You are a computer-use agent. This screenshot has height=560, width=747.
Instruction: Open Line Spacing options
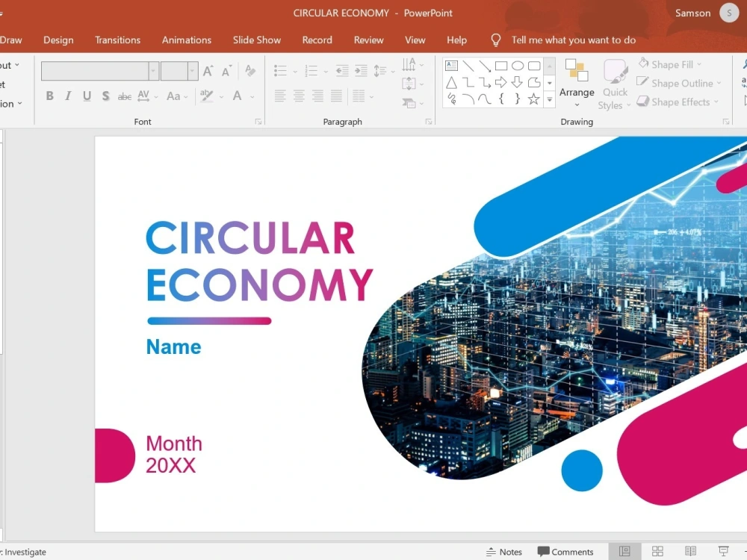click(380, 71)
